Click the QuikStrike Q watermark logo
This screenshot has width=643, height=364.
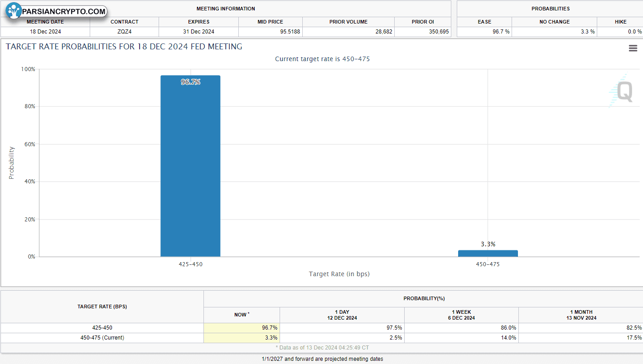click(621, 91)
